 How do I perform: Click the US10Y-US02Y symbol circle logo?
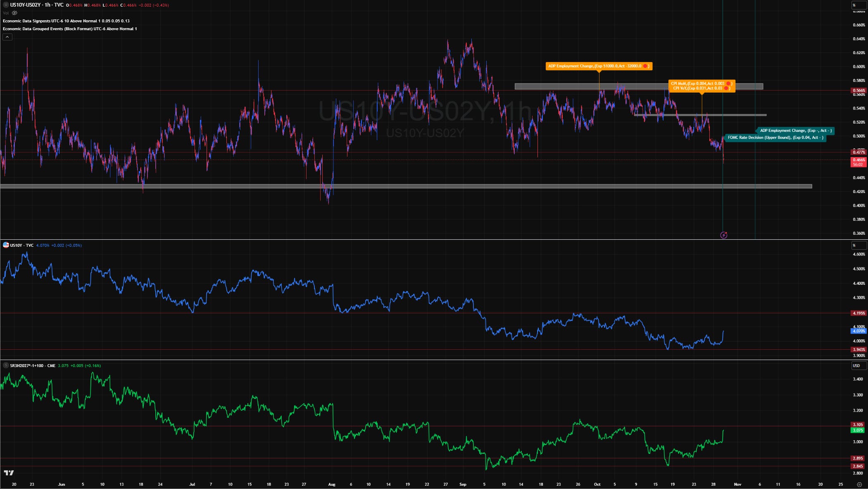(6, 5)
